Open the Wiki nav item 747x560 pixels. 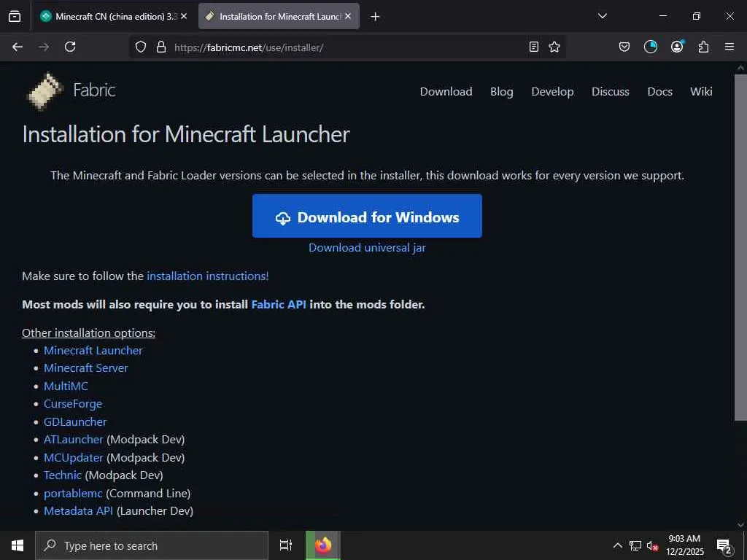701,91
